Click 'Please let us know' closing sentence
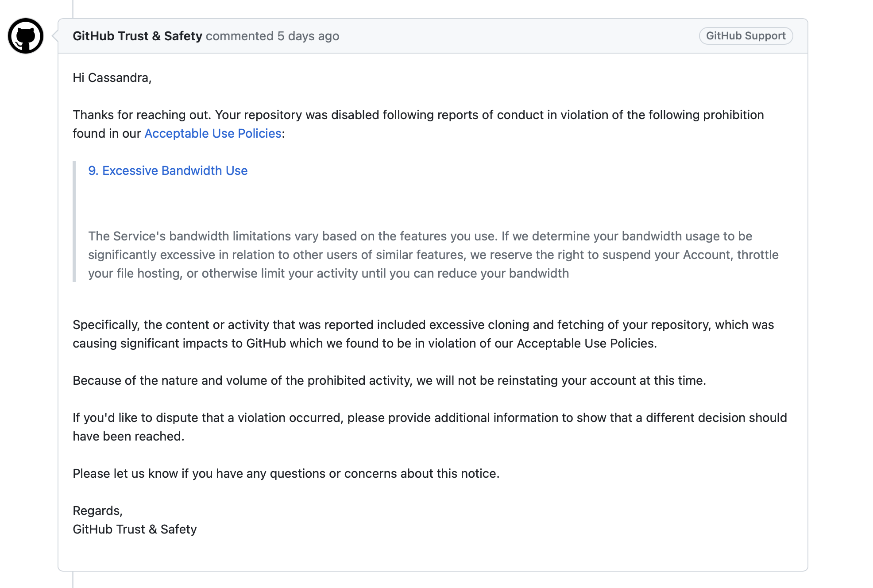 pyautogui.click(x=286, y=473)
